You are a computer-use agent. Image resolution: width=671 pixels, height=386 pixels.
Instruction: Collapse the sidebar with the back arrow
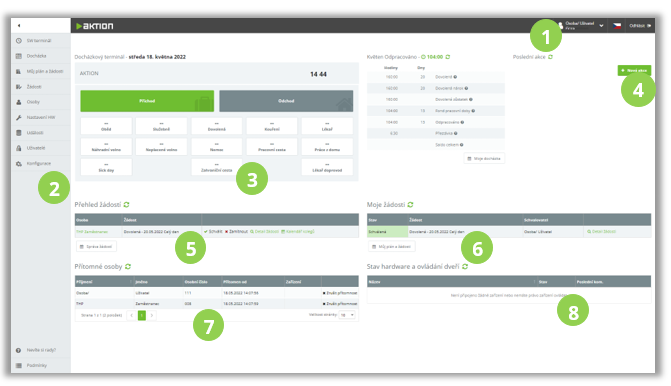click(x=19, y=26)
